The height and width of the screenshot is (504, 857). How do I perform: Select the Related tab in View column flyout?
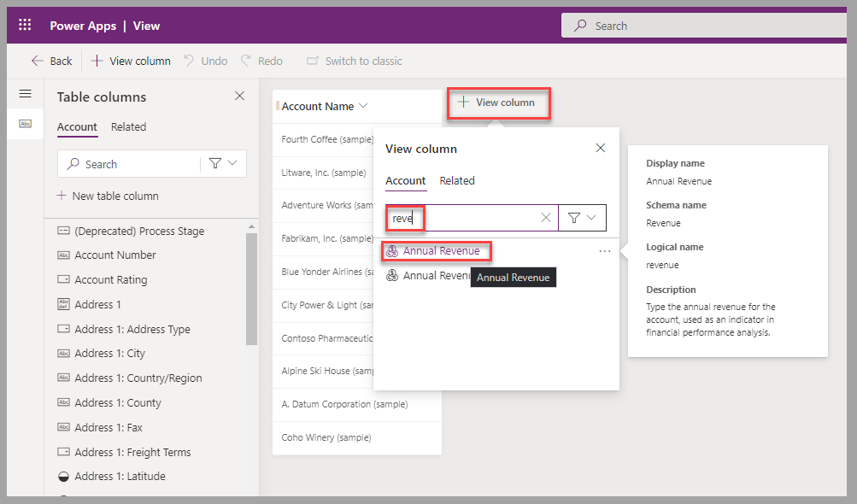pos(457,180)
